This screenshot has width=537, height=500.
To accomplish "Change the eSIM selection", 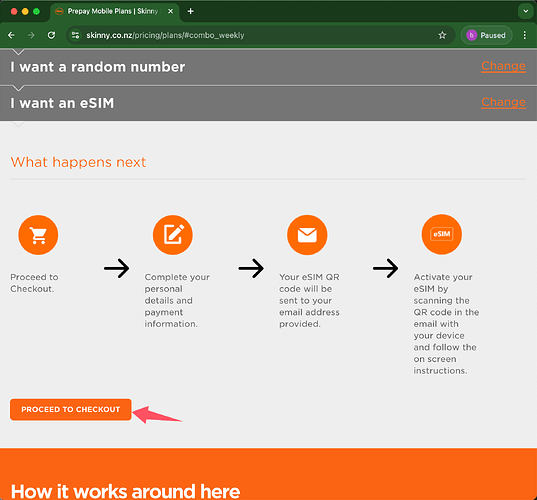I will 503,102.
